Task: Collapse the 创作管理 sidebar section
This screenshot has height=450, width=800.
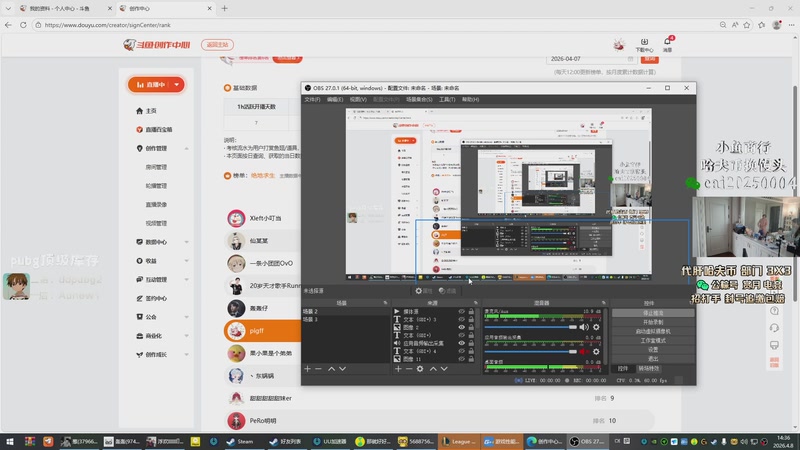Action: coord(186,148)
